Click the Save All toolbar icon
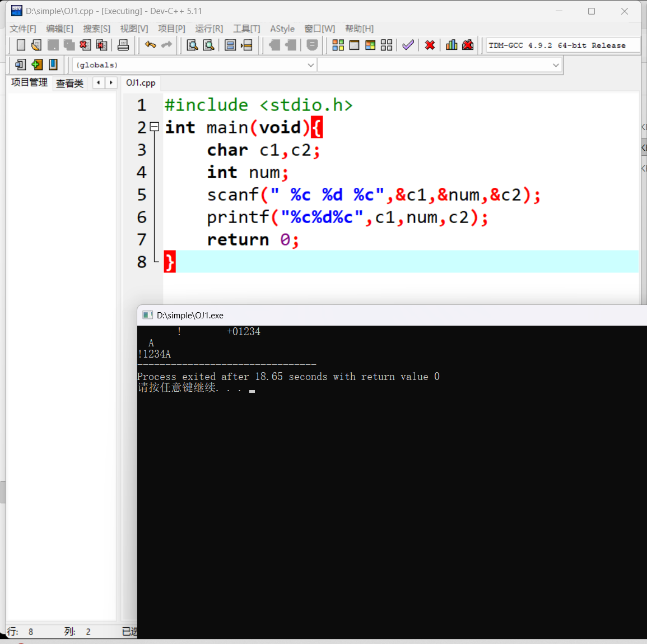647x644 pixels. 69,45
